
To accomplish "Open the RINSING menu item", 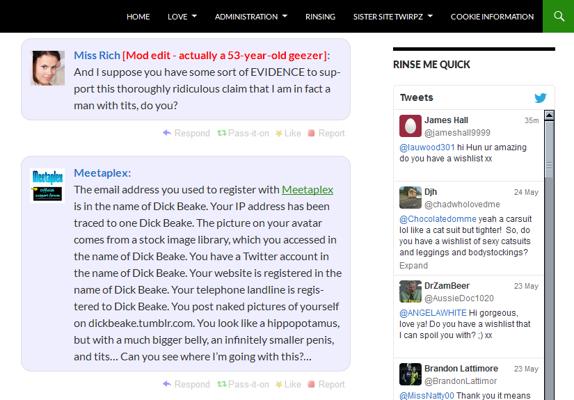I will (x=320, y=16).
